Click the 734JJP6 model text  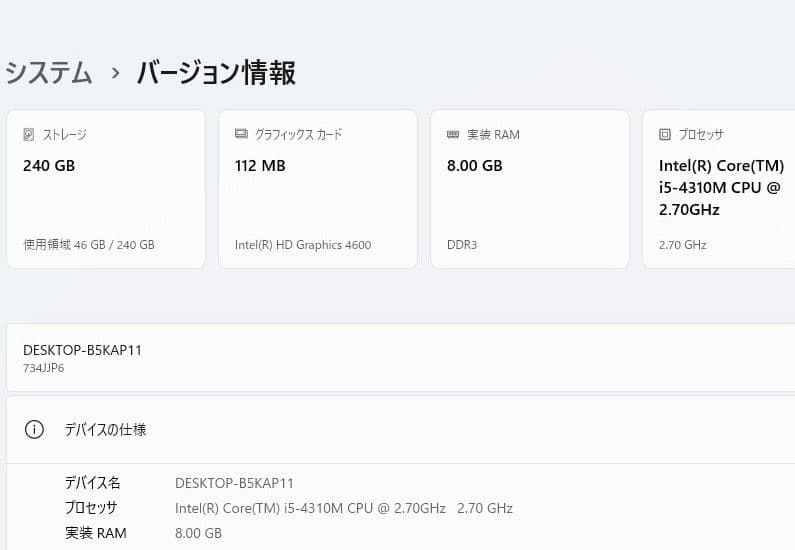tap(44, 368)
